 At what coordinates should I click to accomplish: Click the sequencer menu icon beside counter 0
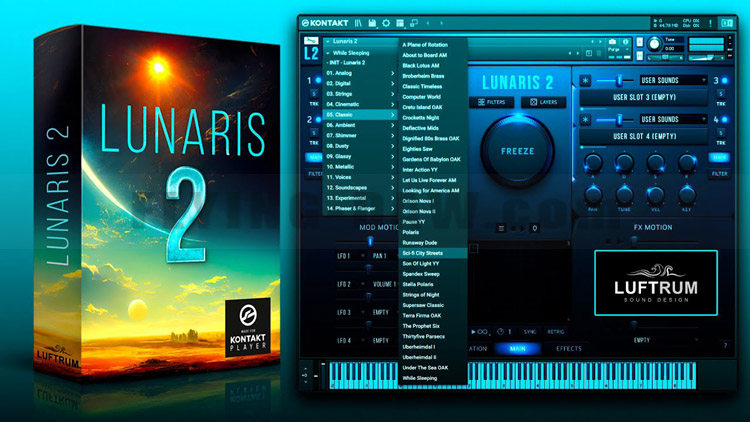tap(501, 228)
